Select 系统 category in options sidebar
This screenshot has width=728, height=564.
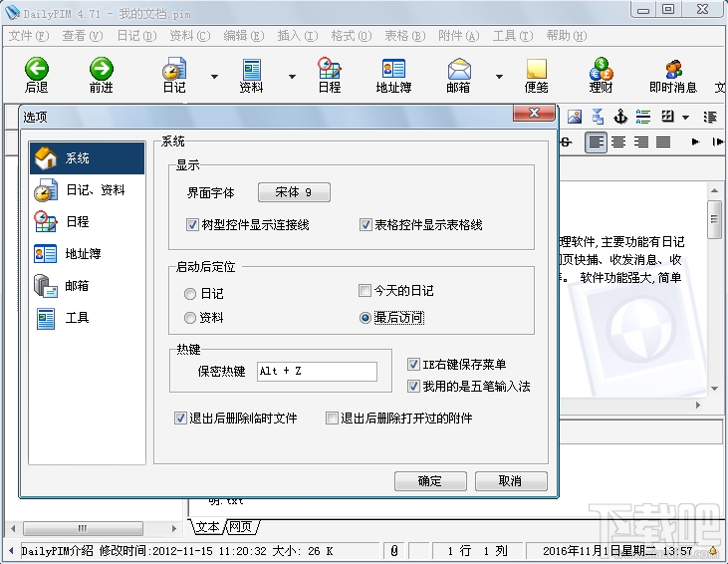[87, 158]
